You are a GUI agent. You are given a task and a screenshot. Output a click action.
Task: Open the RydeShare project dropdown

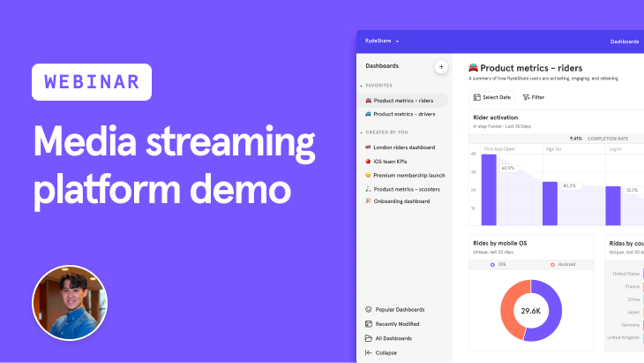click(382, 41)
